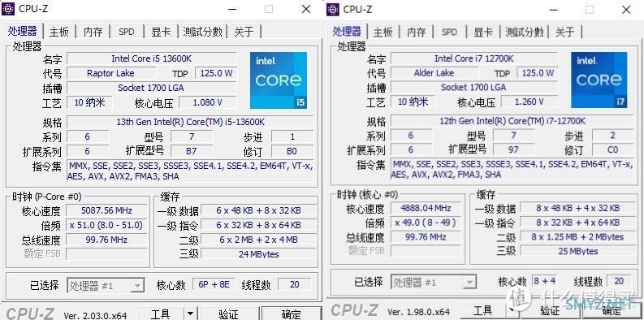Click the C0 revision value
This screenshot has width=644, height=320.
612,149
